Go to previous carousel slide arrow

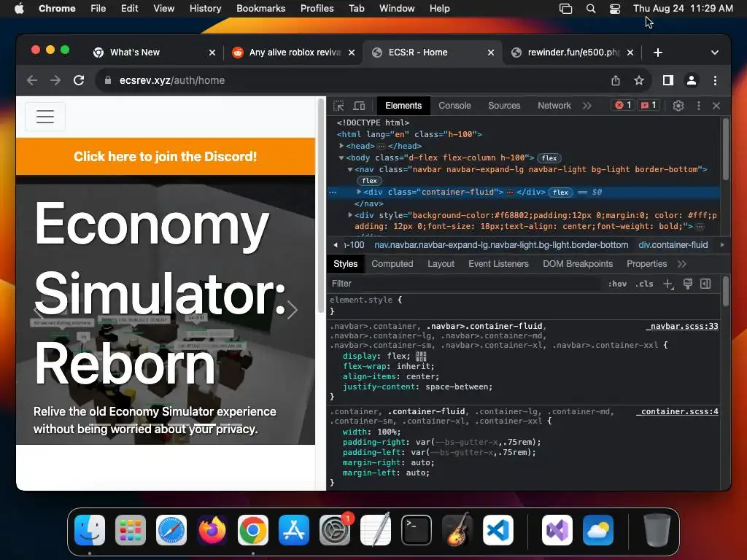39,310
